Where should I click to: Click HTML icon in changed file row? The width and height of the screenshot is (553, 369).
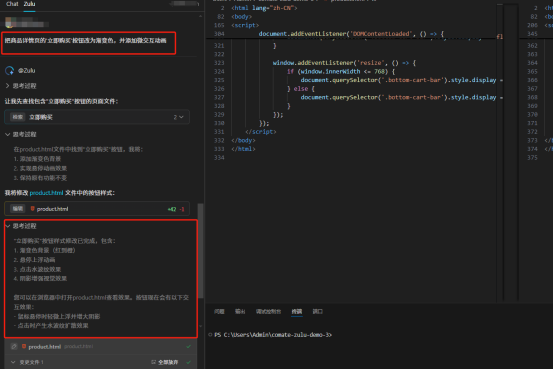coord(24,347)
